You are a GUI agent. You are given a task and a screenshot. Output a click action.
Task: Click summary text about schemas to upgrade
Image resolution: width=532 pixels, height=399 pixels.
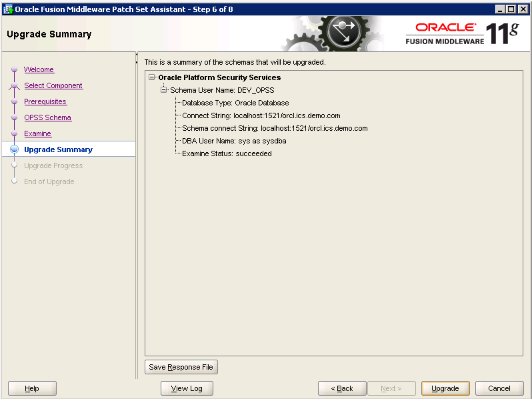[x=235, y=63]
